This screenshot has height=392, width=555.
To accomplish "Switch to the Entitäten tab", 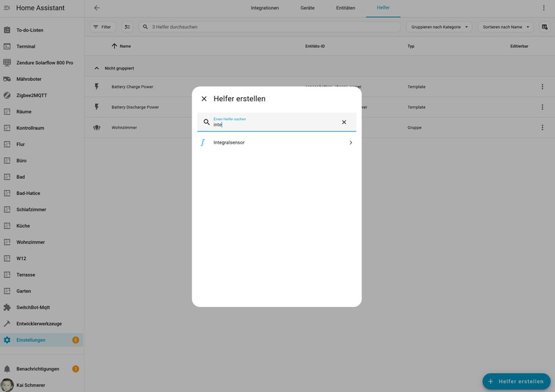I will point(345,8).
